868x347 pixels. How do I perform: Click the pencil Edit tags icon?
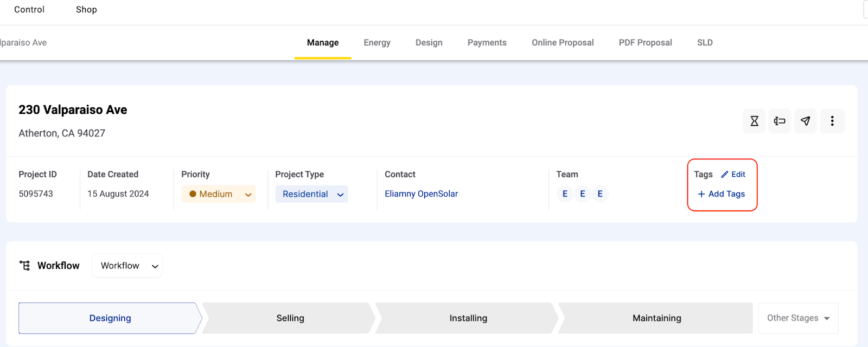[724, 175]
